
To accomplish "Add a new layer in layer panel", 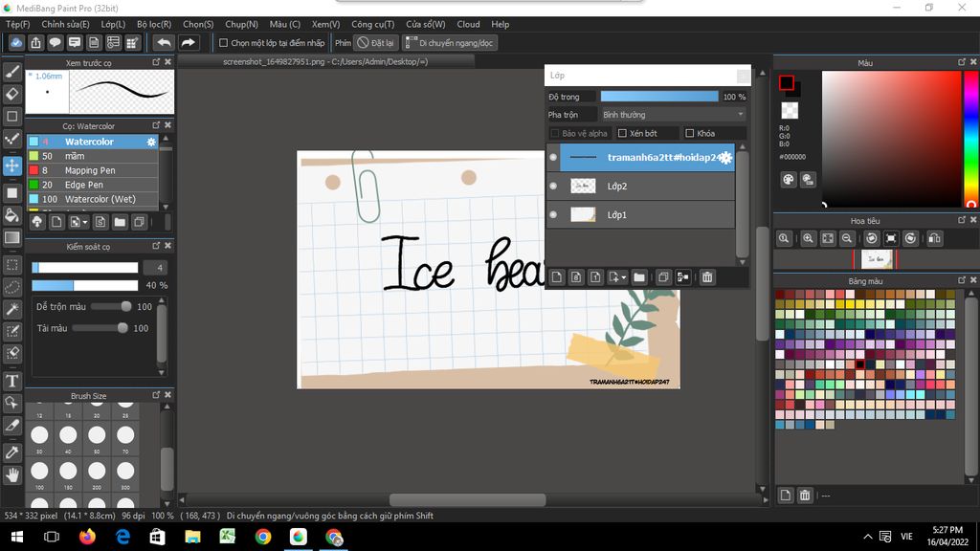I will [x=557, y=277].
